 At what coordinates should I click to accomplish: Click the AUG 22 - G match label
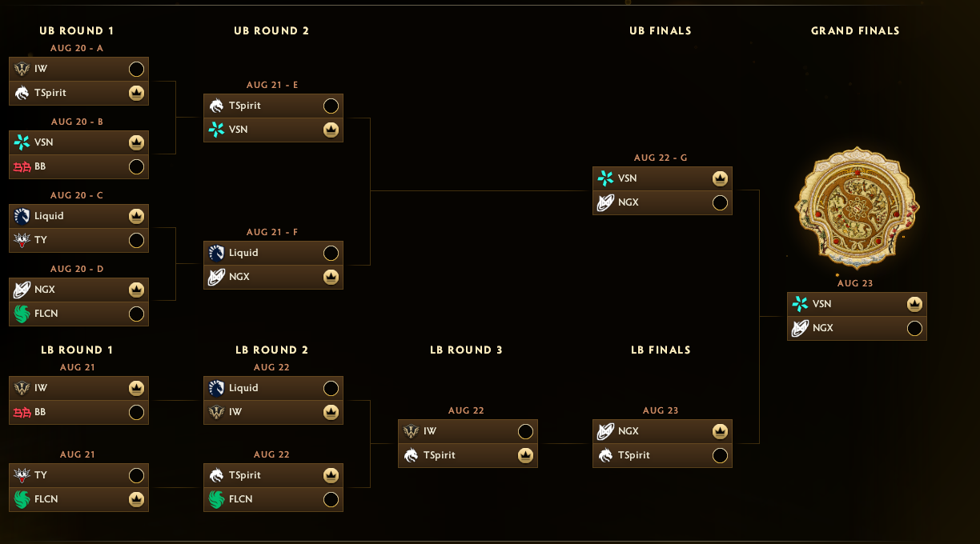(661, 158)
